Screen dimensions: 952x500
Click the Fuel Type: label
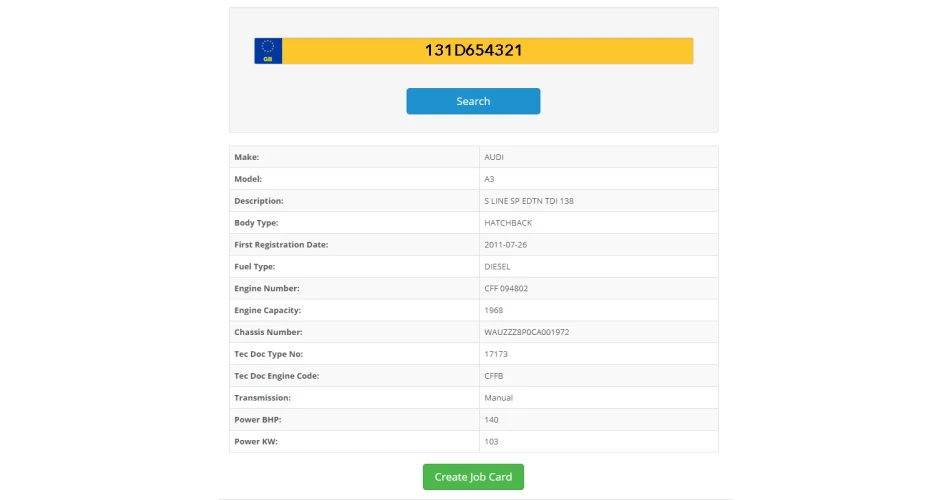click(254, 266)
